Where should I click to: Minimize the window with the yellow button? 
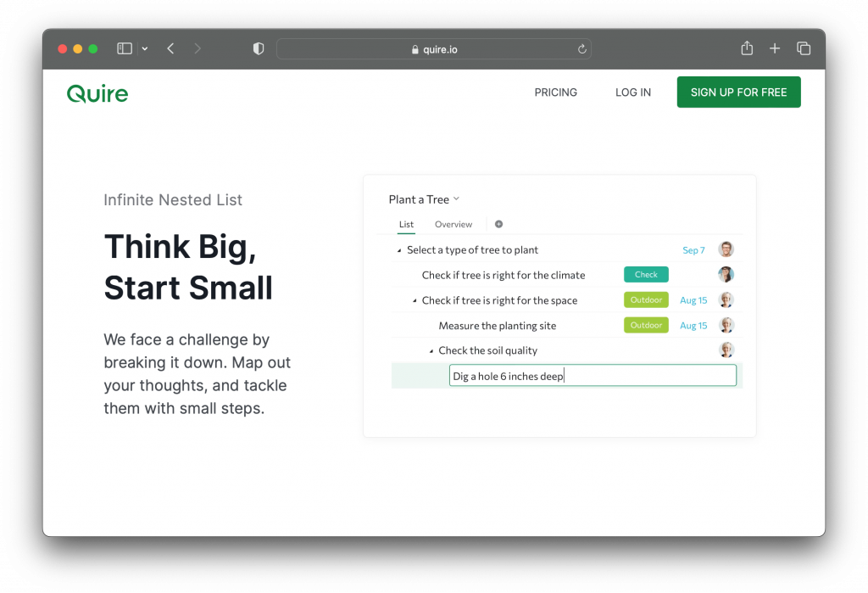click(x=77, y=48)
